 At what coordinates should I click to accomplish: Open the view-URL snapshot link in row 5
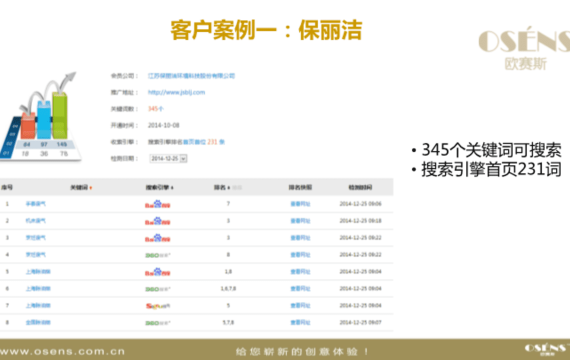click(x=300, y=272)
